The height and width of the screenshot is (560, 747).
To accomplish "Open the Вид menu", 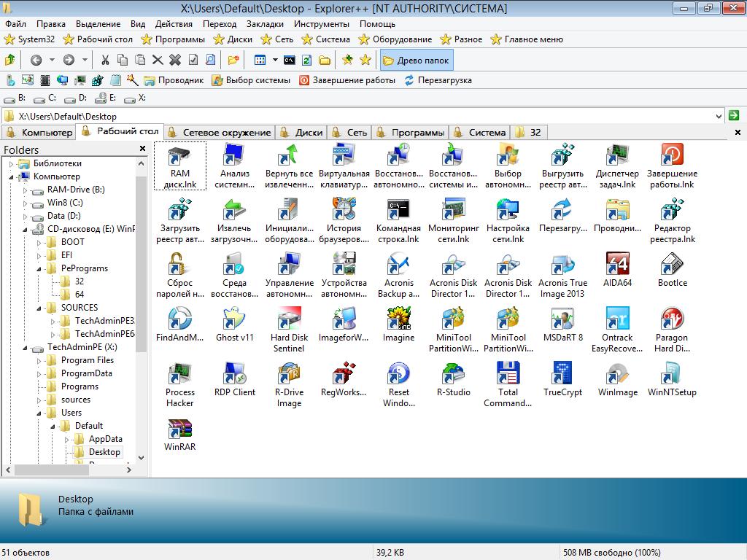I will pos(138,24).
